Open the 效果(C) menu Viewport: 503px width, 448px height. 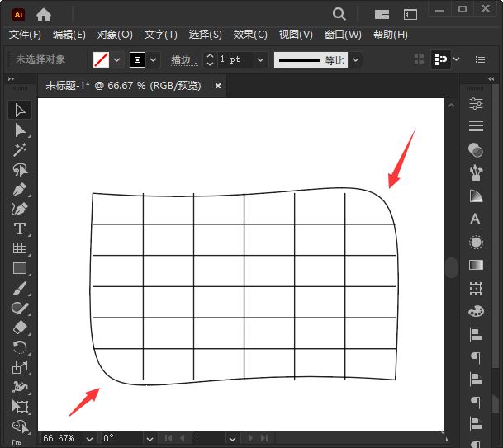(x=250, y=35)
